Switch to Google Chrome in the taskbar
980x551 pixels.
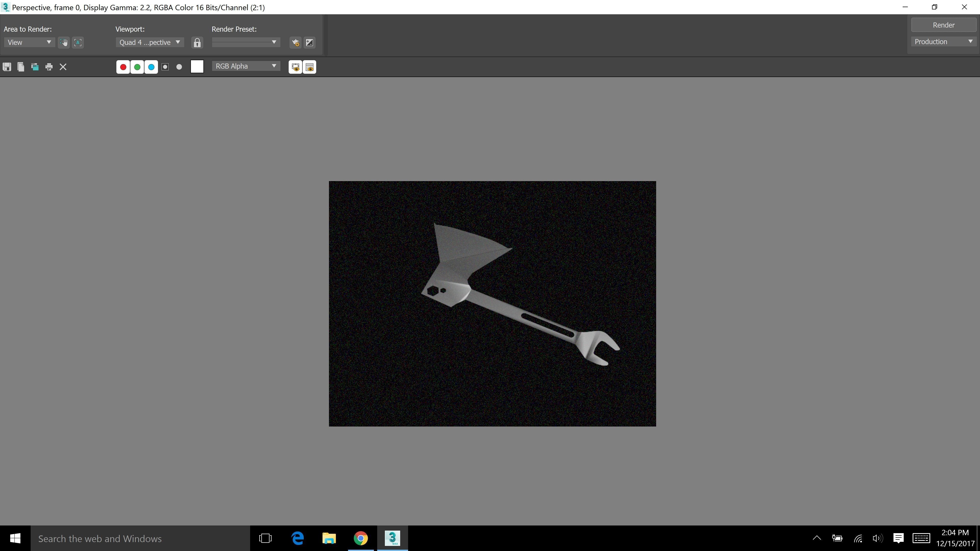361,539
